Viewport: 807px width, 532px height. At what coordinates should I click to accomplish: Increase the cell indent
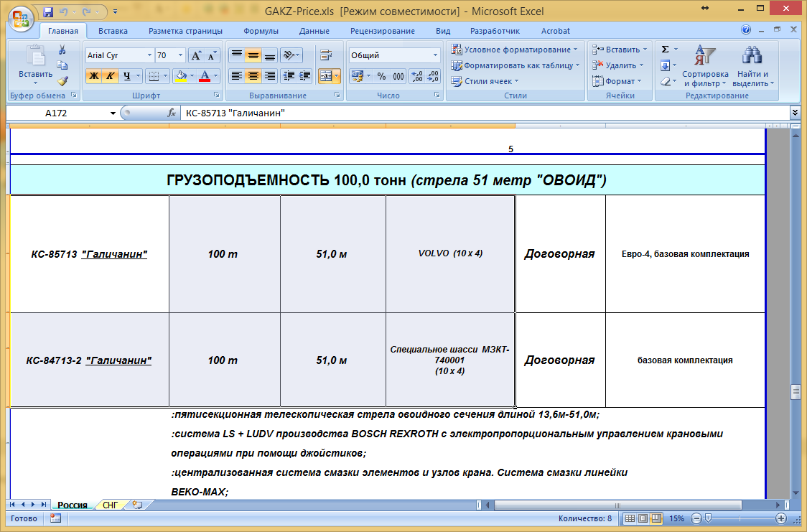click(x=305, y=76)
